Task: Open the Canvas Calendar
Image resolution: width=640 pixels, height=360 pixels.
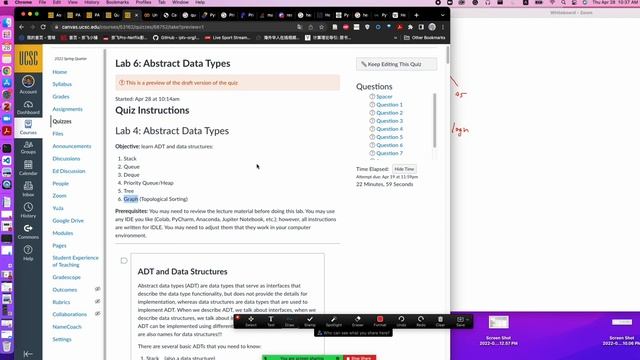Action: click(x=28, y=168)
